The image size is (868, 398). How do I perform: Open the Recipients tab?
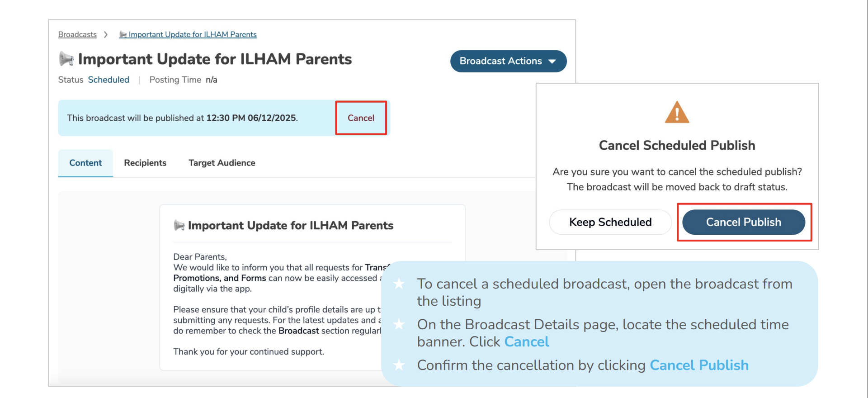click(x=145, y=163)
